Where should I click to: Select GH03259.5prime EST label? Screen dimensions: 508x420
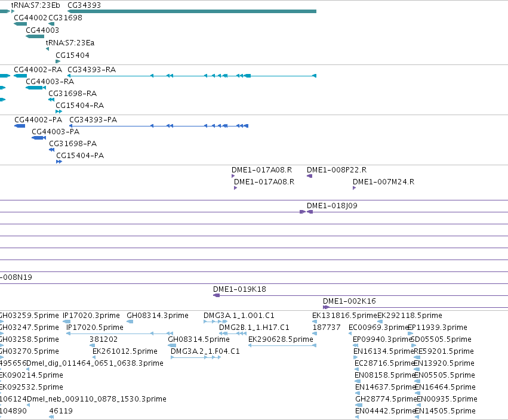pyautogui.click(x=29, y=316)
